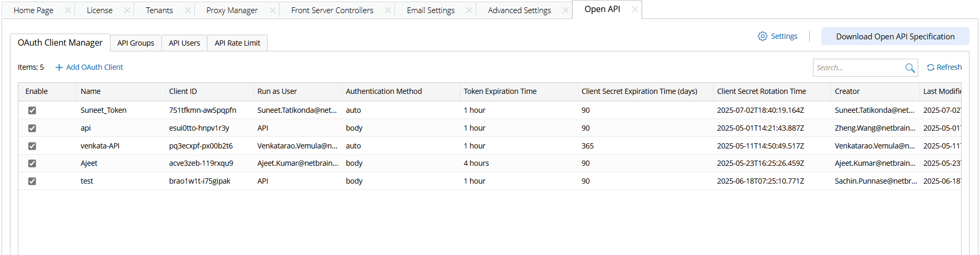Disable the Suneet_Token client checkbox
Image resolution: width=980 pixels, height=255 pixels.
[x=32, y=110]
